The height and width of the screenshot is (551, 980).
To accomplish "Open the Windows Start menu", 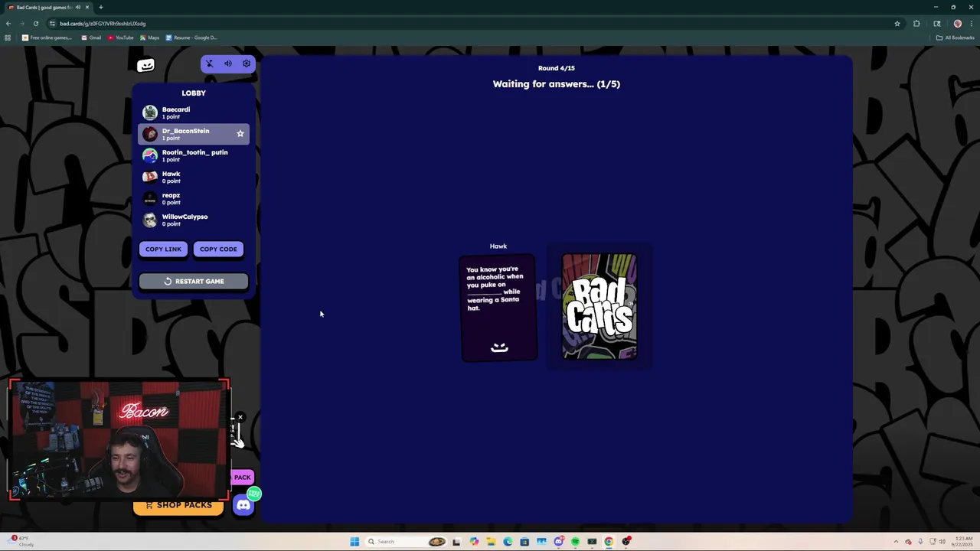I will pyautogui.click(x=354, y=542).
